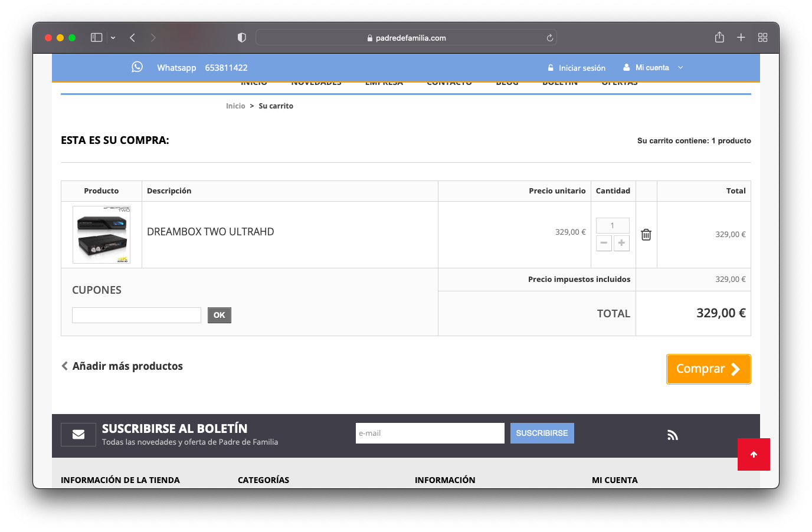The width and height of the screenshot is (812, 532).
Task: Decrease product quantity with minus button
Action: (604, 243)
